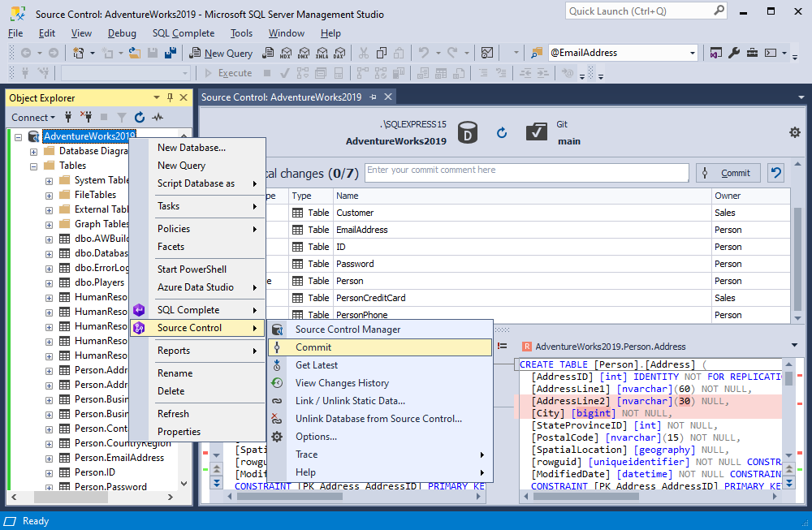
Task: Pin the Object Explorer panel
Action: pyautogui.click(x=170, y=97)
